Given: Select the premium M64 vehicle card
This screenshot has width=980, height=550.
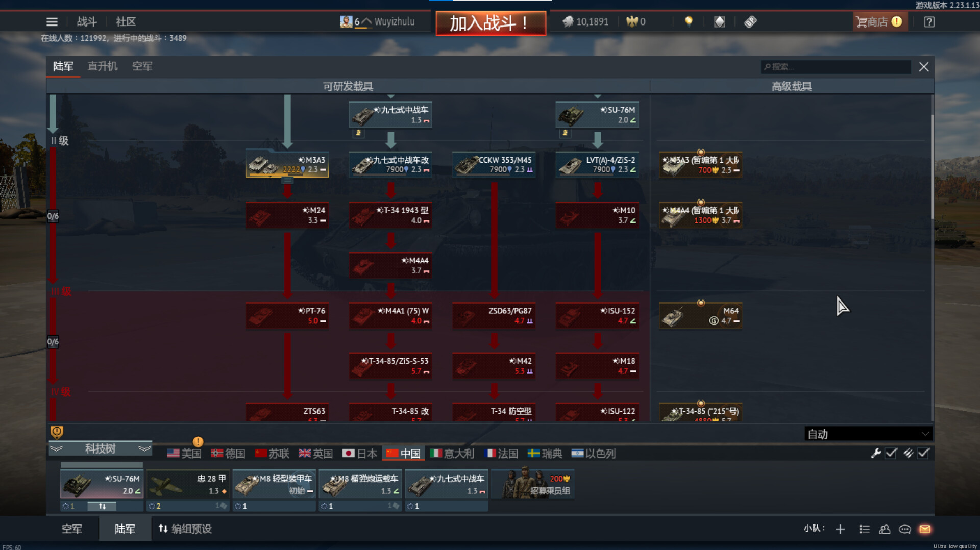Looking at the screenshot, I should 700,315.
